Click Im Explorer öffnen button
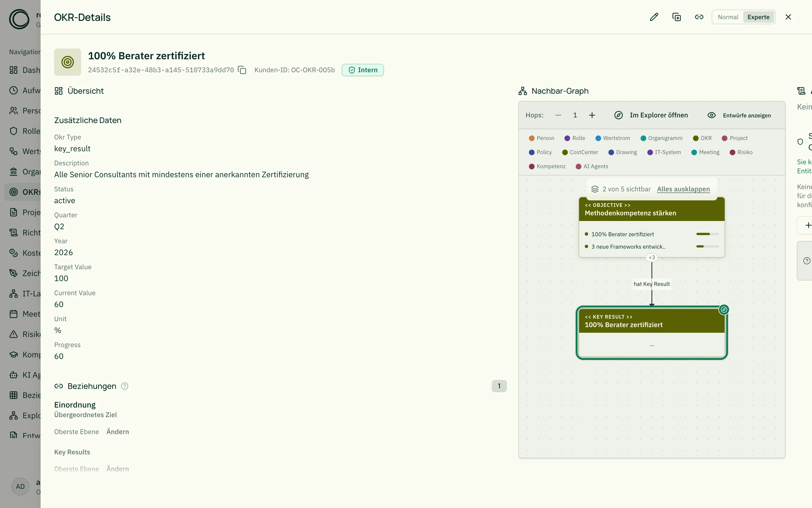 (x=651, y=115)
